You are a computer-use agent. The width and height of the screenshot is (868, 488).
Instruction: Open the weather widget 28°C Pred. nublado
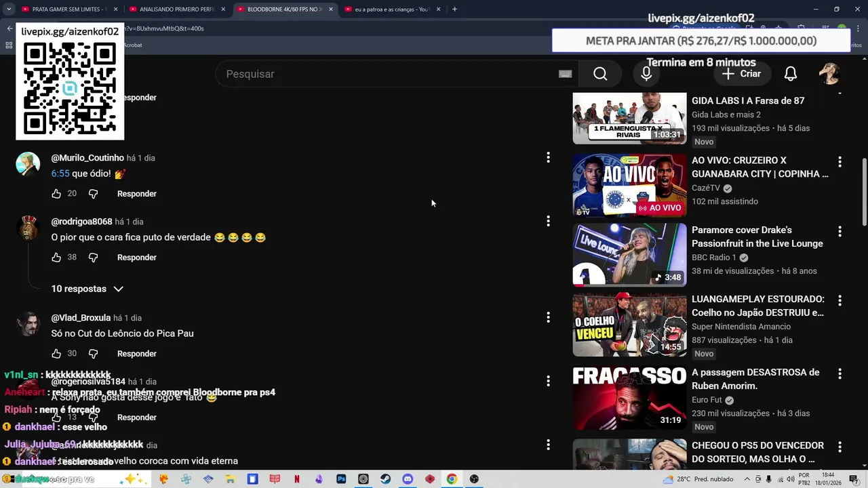[698, 479]
